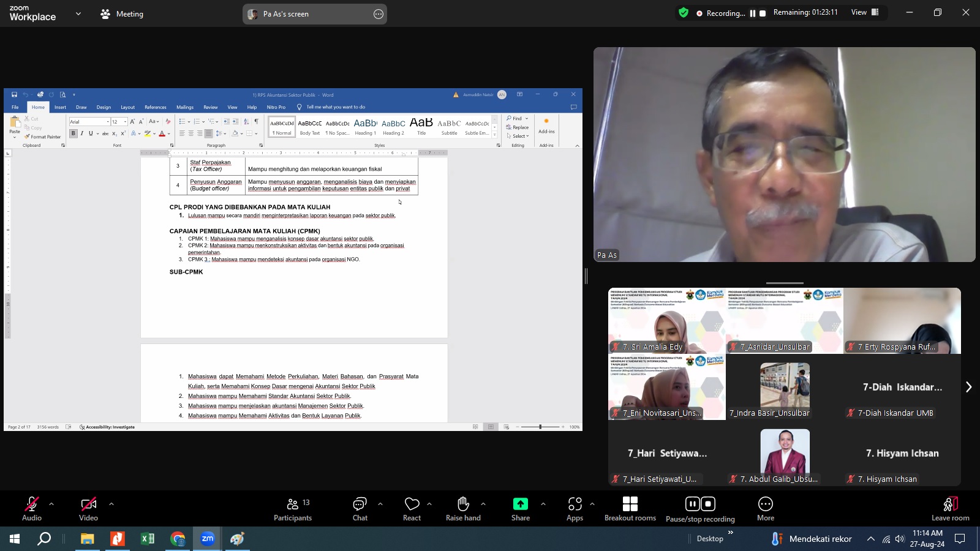Expand the Zoom Workplace dropdown chevron
This screenshot has width=980, height=551.
78,13
